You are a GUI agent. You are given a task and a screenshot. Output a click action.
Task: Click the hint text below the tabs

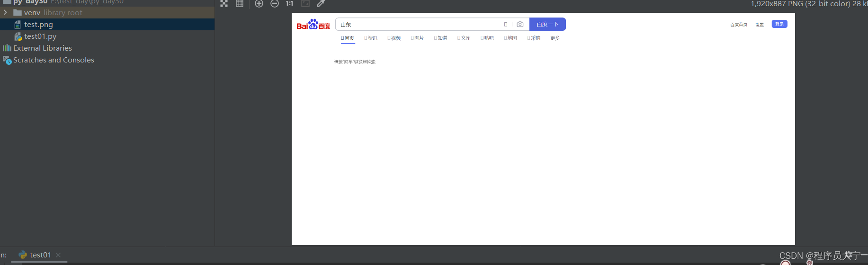pyautogui.click(x=355, y=62)
